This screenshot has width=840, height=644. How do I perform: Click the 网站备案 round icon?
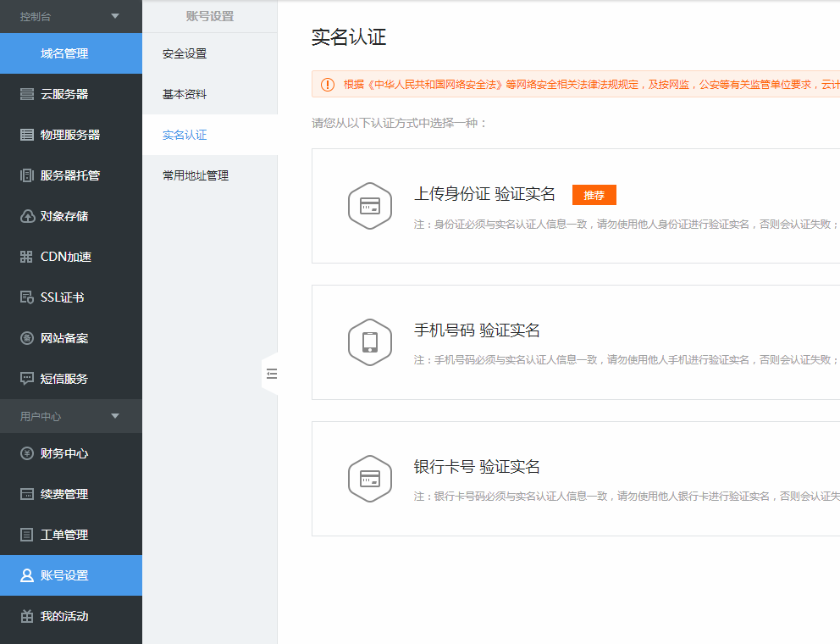[27, 338]
